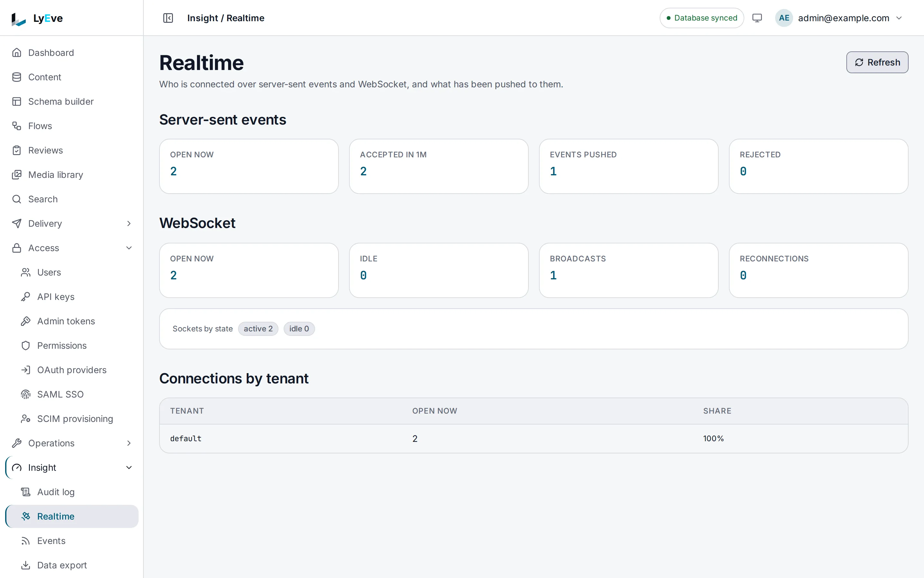The height and width of the screenshot is (578, 924).
Task: Click the 100% share value
Action: pos(713,438)
